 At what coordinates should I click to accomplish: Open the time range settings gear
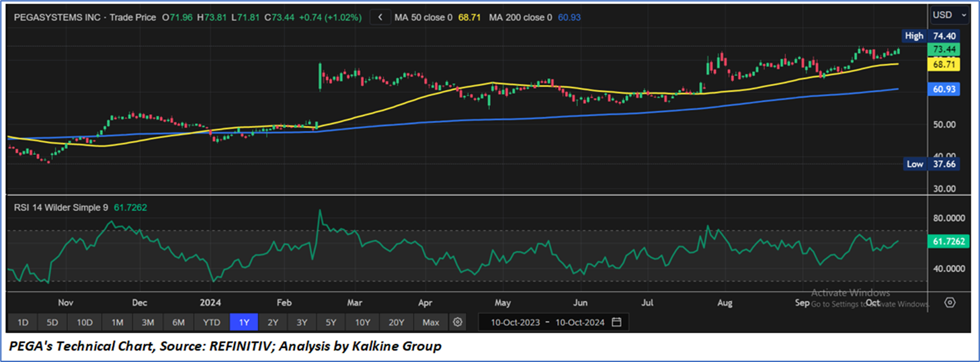458,322
